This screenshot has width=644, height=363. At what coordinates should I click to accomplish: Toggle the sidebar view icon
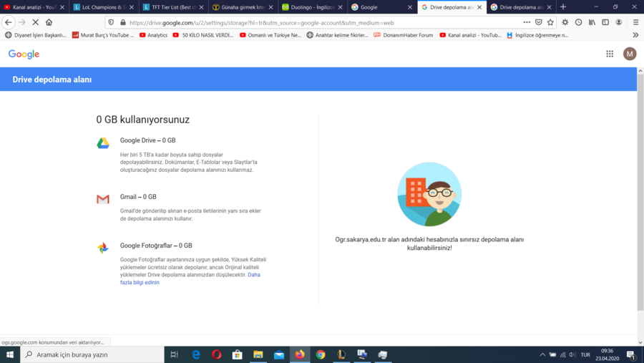pos(605,23)
